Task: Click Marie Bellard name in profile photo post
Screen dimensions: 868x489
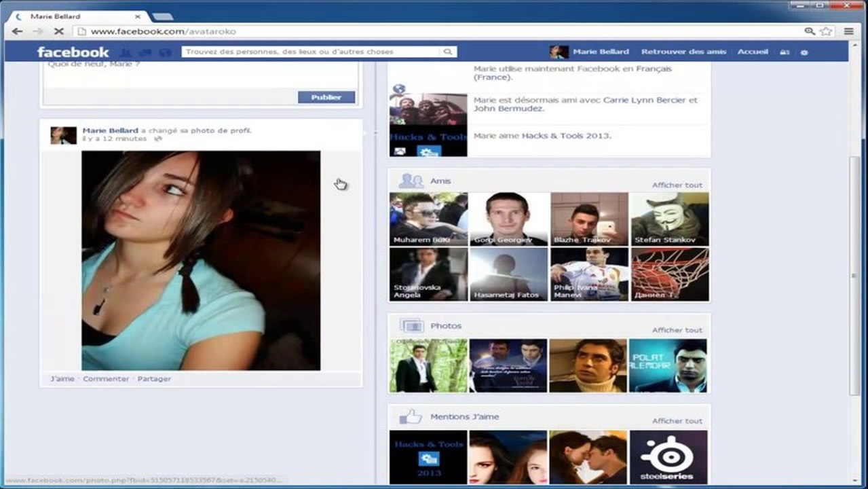Action: [111, 130]
